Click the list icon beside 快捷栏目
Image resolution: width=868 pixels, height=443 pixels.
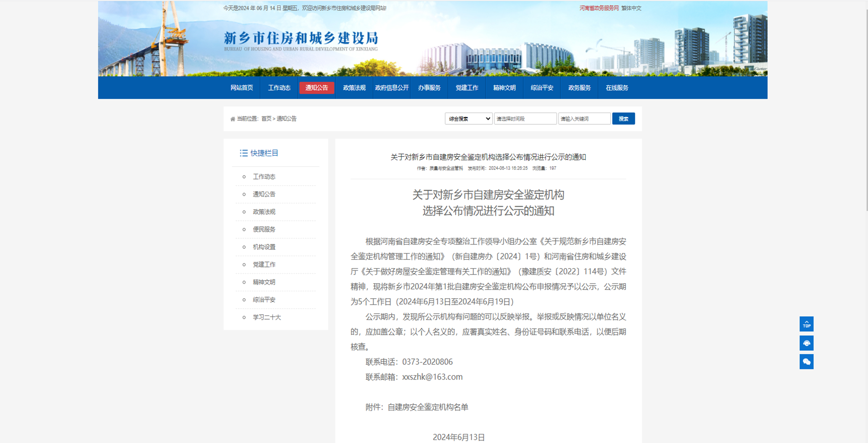244,153
